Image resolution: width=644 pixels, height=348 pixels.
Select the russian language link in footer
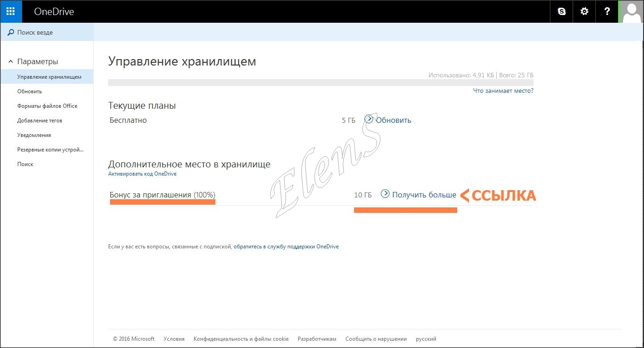[x=425, y=338]
